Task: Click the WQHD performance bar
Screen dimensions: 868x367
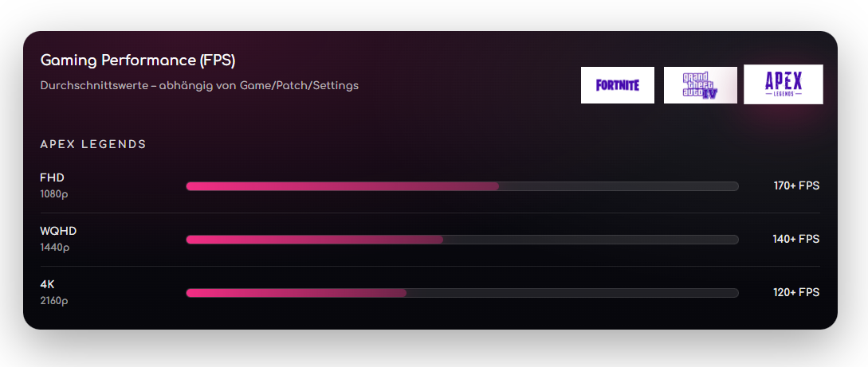Action: [461, 240]
